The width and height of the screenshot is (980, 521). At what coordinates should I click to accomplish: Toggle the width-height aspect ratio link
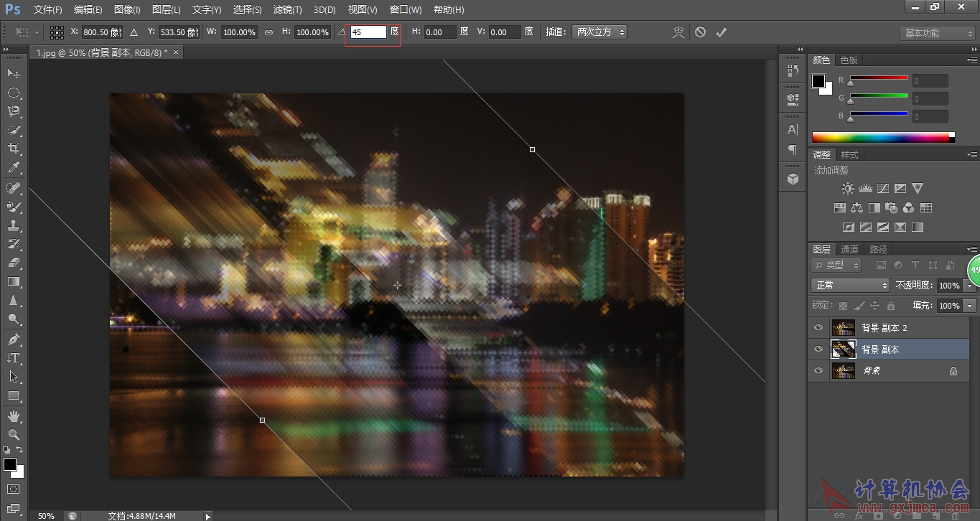point(269,32)
